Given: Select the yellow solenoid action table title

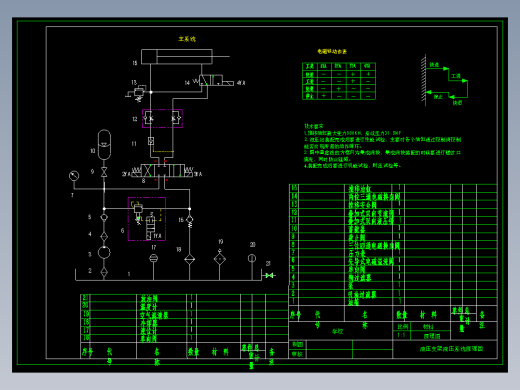Looking at the screenshot, I should (x=332, y=51).
